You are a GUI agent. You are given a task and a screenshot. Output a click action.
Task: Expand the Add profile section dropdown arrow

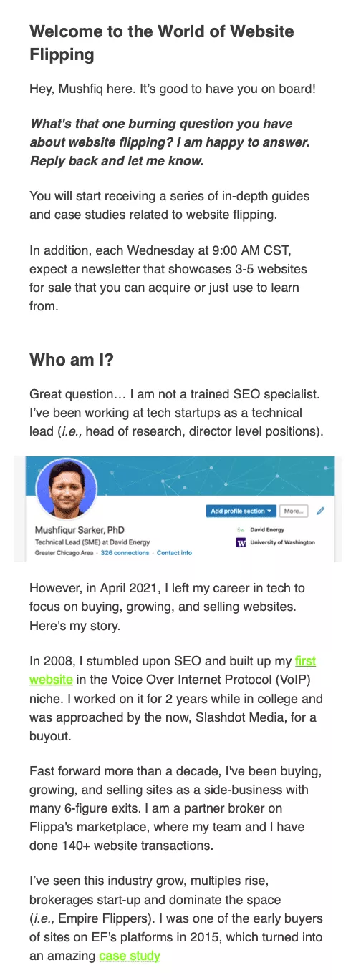click(269, 511)
